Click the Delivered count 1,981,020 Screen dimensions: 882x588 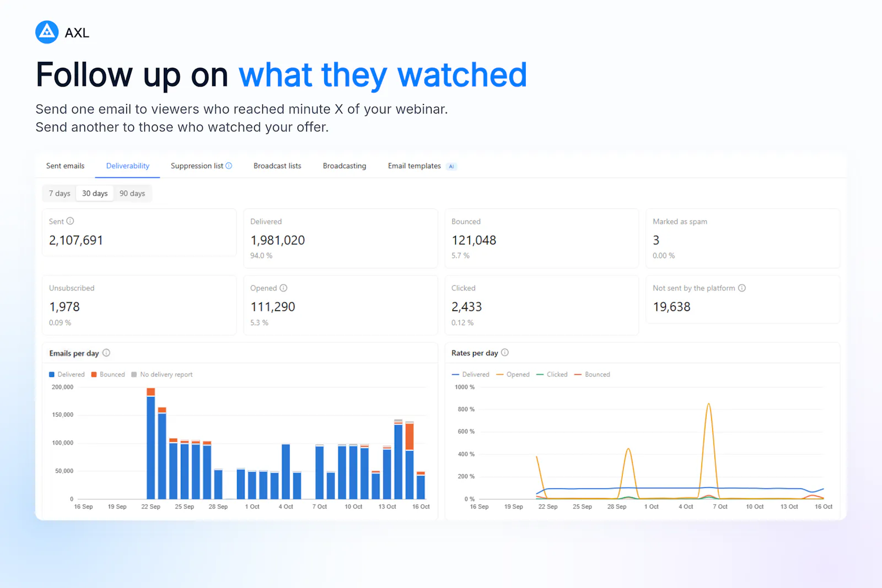pos(278,240)
